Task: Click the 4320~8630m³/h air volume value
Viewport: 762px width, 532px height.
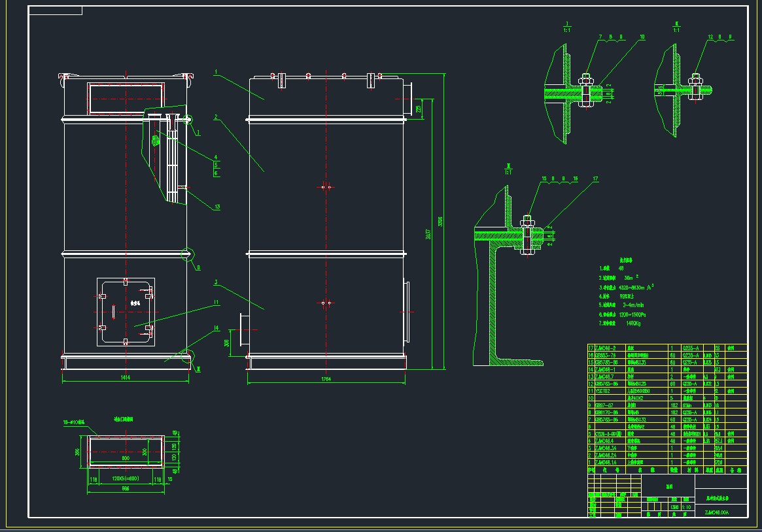Action: pyautogui.click(x=636, y=288)
